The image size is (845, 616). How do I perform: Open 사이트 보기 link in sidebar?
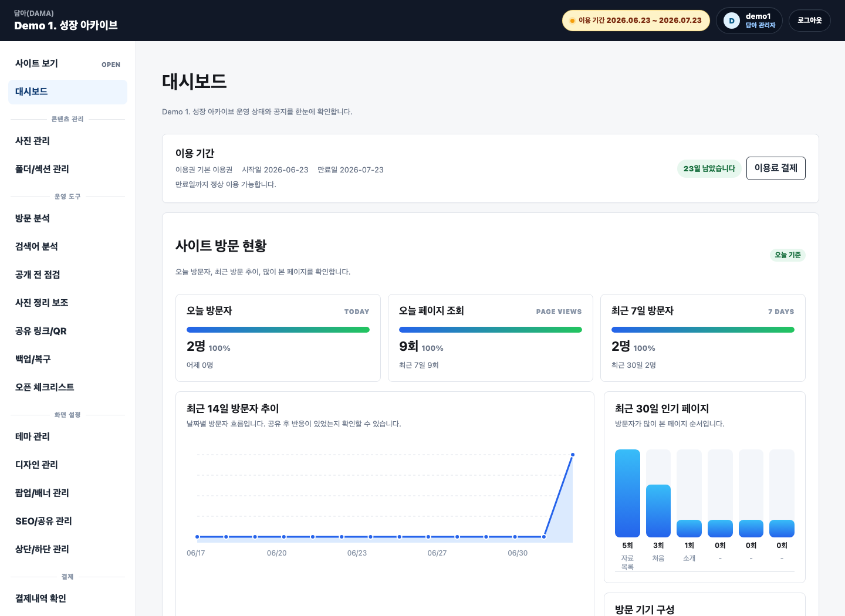tap(67, 63)
